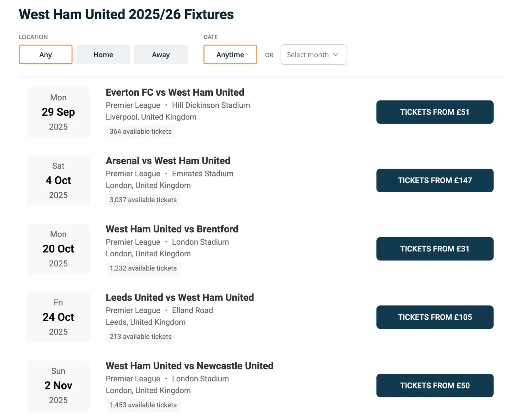
Task: Open Everton FC vs West Ham fixture
Action: [175, 92]
